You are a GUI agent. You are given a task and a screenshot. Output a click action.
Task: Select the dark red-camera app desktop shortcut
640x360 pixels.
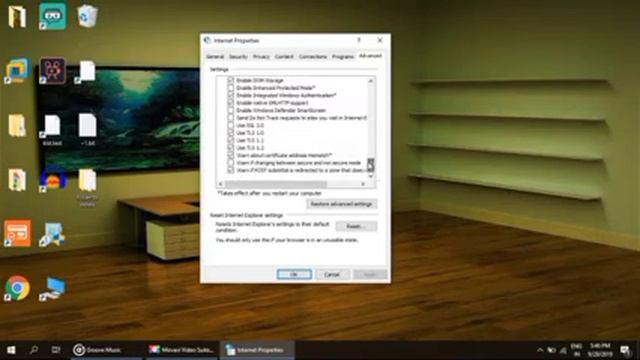pyautogui.click(x=53, y=71)
